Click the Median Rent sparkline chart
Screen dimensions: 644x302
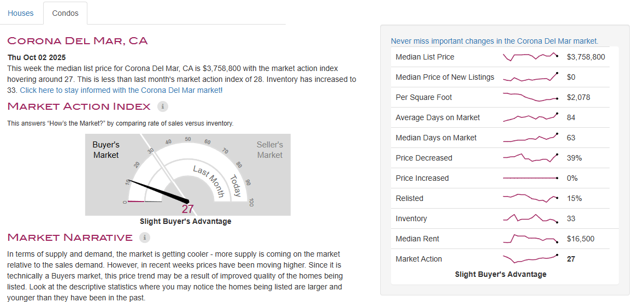point(530,239)
